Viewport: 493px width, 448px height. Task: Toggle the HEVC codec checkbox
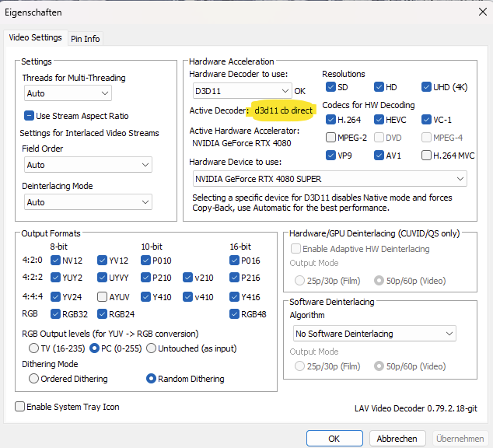click(x=379, y=120)
